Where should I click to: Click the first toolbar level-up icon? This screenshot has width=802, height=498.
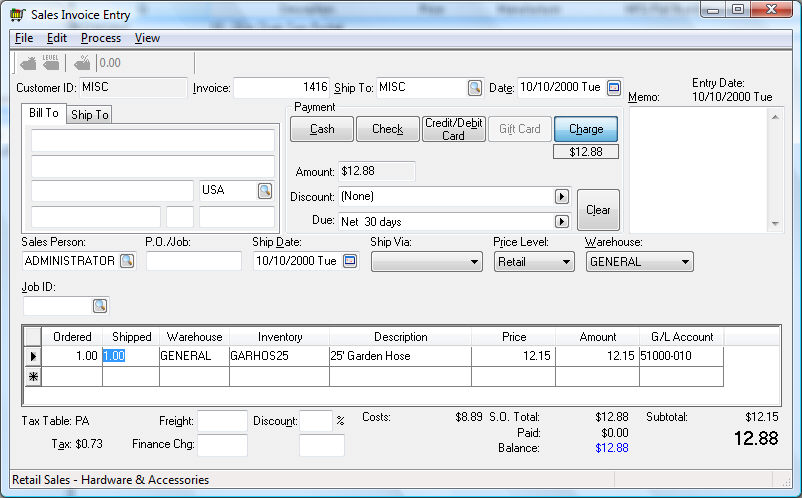coord(27,63)
